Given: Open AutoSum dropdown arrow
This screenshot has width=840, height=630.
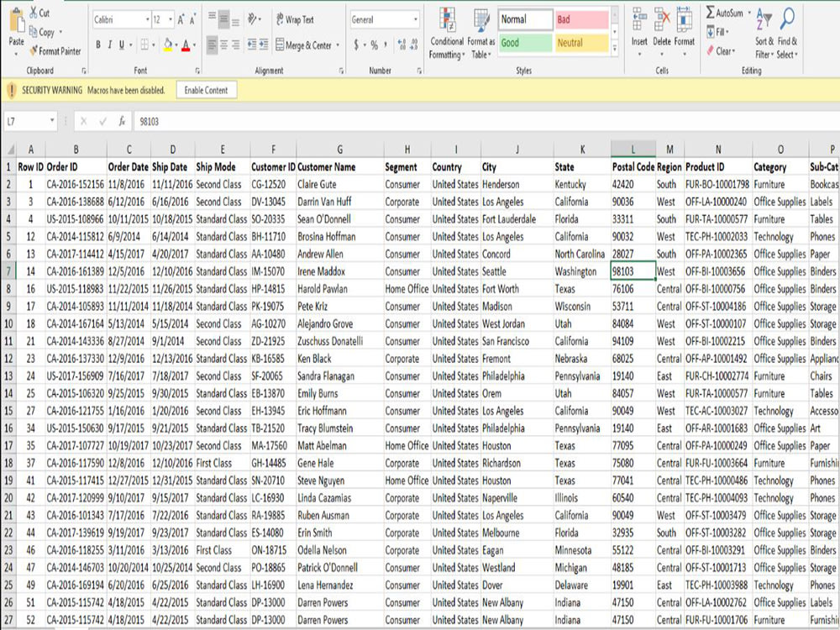Looking at the screenshot, I should tap(749, 13).
